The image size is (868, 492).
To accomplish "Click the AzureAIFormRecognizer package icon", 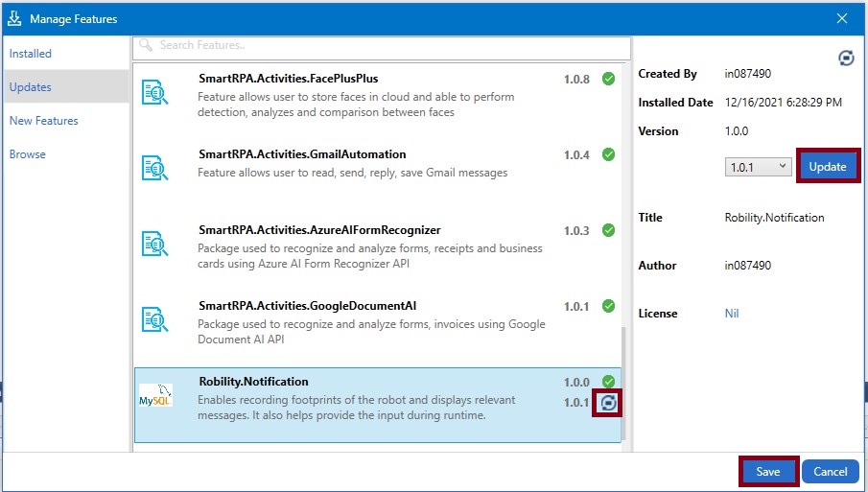I will pos(154,243).
